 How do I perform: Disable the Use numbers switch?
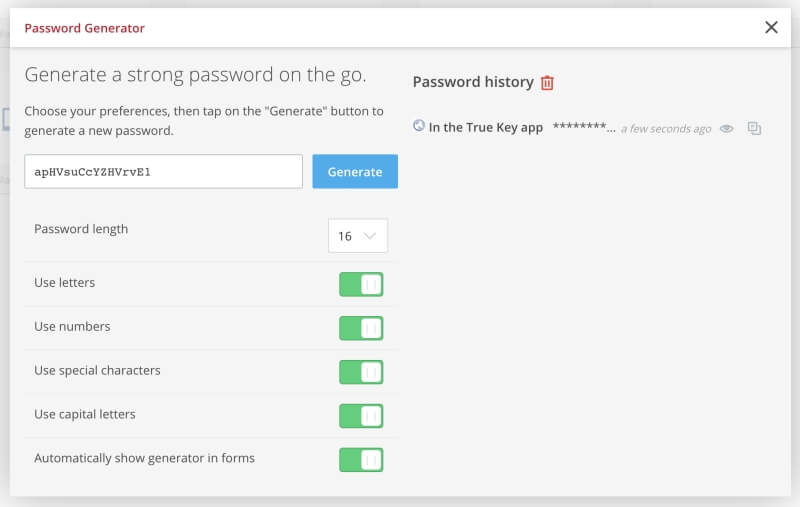[361, 328]
